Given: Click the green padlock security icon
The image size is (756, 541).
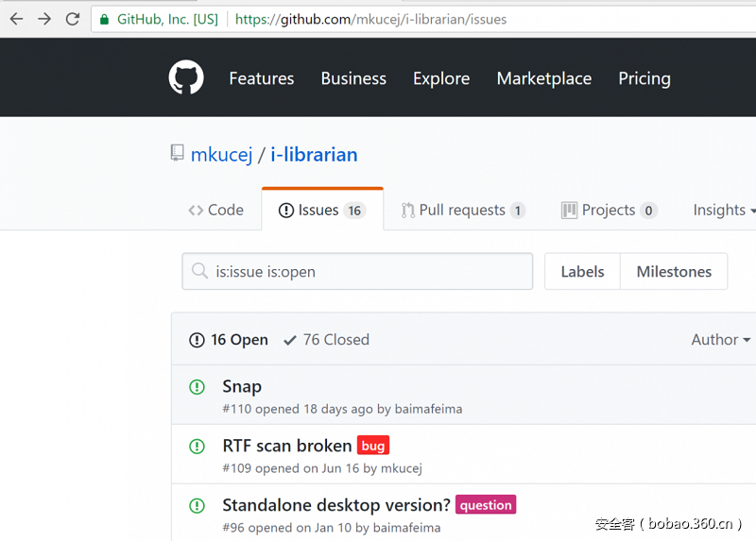Looking at the screenshot, I should pyautogui.click(x=104, y=19).
